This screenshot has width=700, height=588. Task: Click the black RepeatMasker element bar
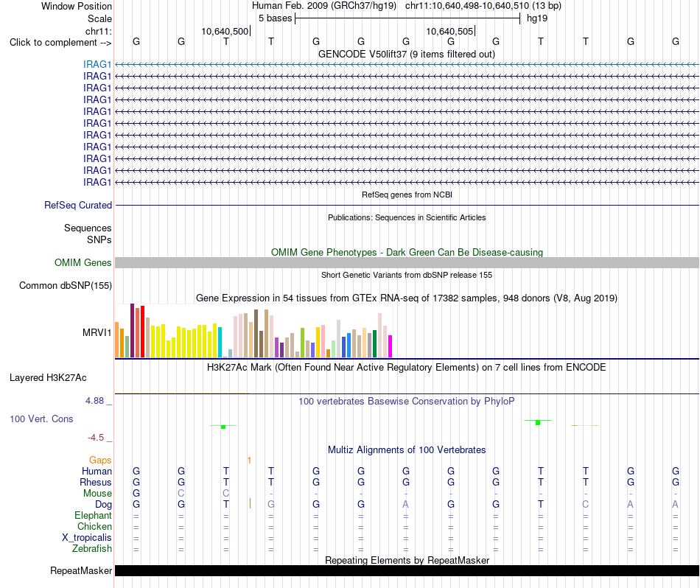407,570
